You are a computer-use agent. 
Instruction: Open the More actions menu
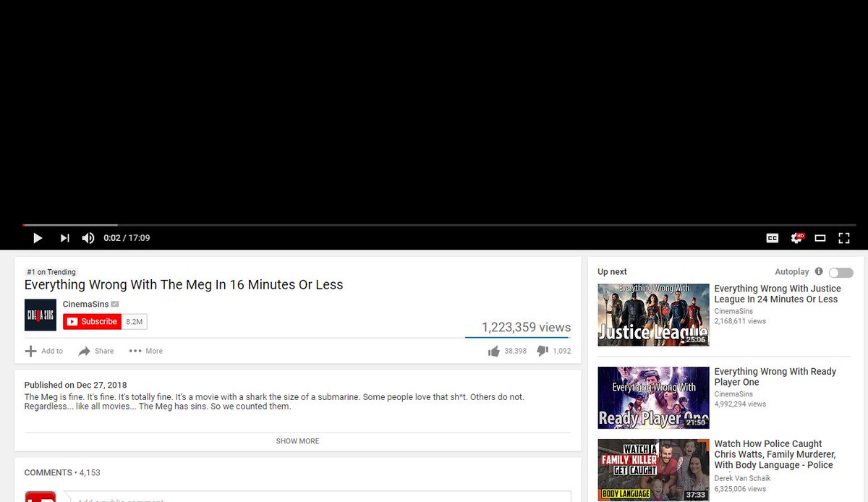(146, 351)
